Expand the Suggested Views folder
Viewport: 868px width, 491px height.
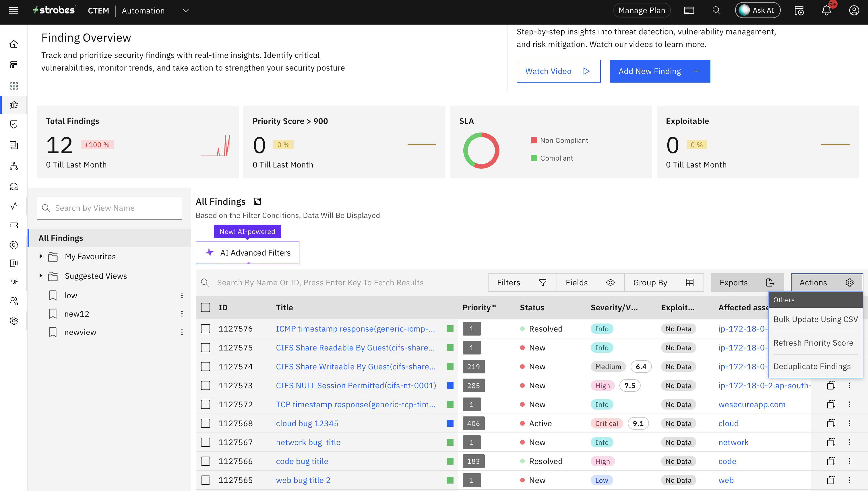tap(41, 276)
